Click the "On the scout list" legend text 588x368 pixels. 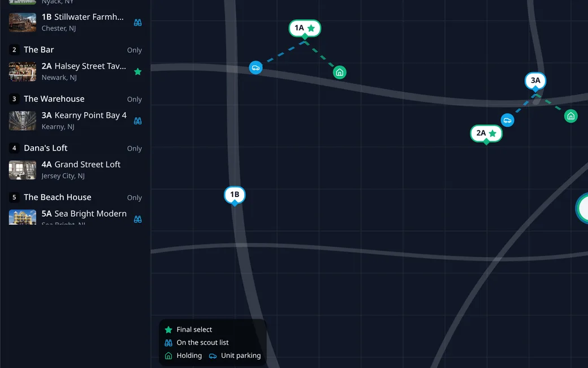click(x=202, y=343)
